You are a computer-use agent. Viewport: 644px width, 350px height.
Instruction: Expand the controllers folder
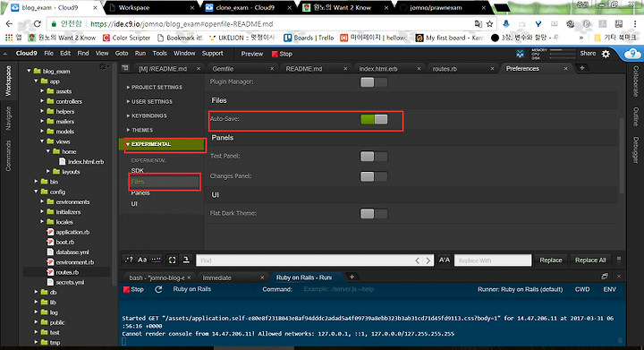[x=42, y=101]
